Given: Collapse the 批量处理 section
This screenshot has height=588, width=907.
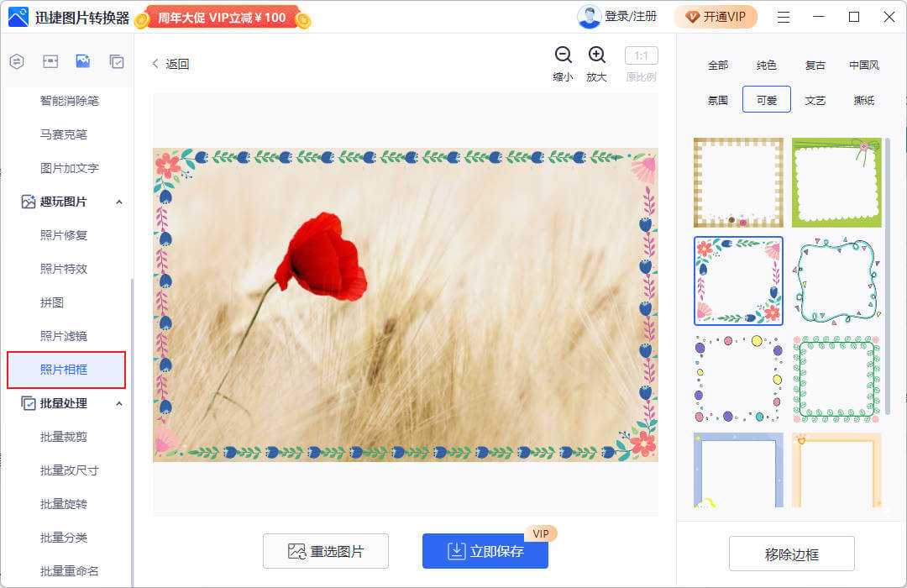Looking at the screenshot, I should click(118, 403).
